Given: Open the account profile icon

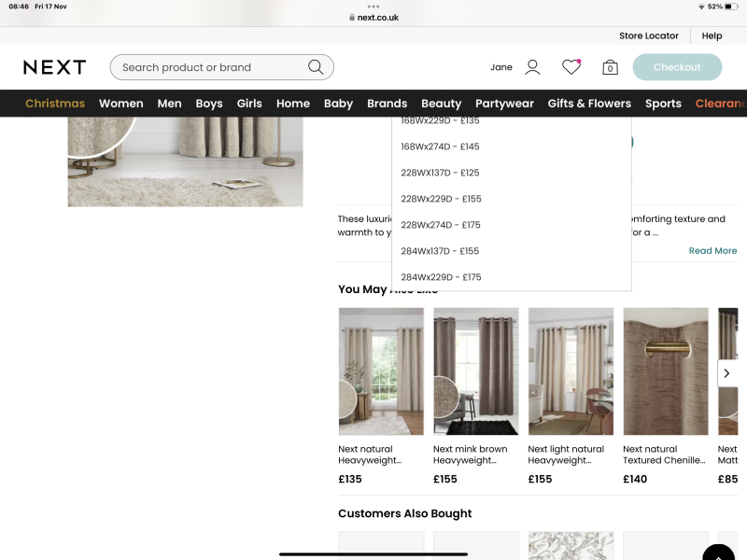Looking at the screenshot, I should pyautogui.click(x=532, y=67).
